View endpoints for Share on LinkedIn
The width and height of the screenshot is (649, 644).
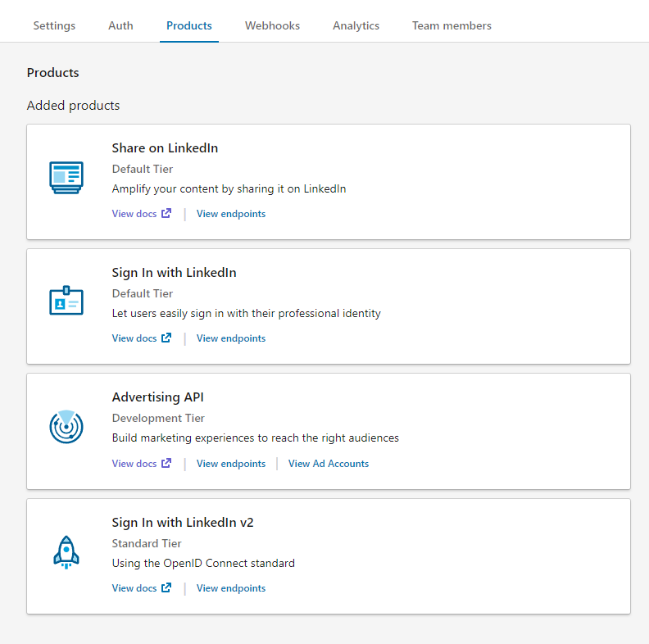231,214
